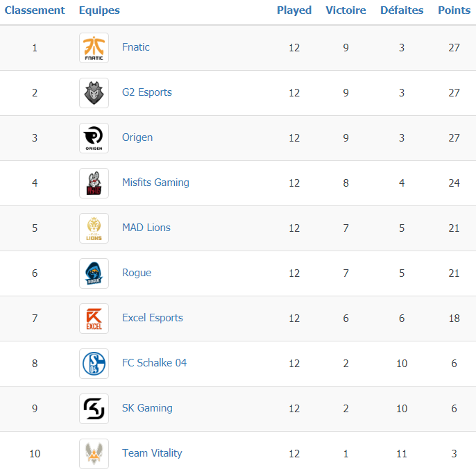The image size is (476, 474).
Task: Select the FC Schalke 04 crest
Action: (x=94, y=364)
